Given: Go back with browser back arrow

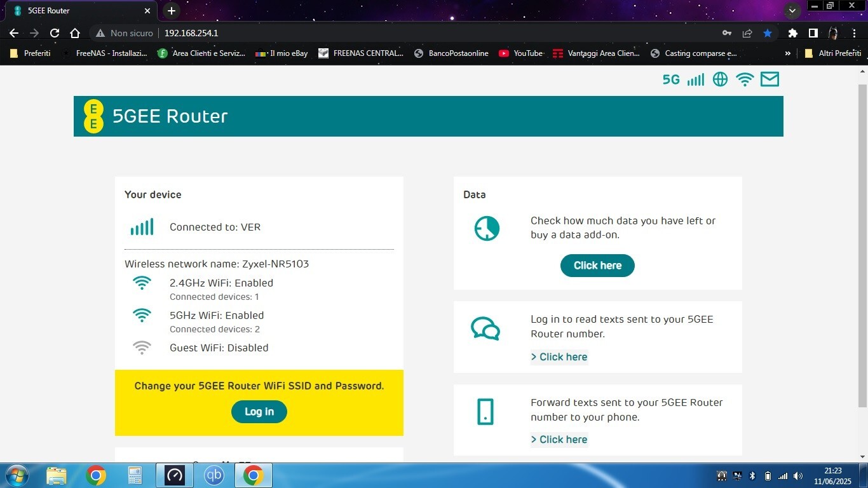Looking at the screenshot, I should click(x=14, y=33).
